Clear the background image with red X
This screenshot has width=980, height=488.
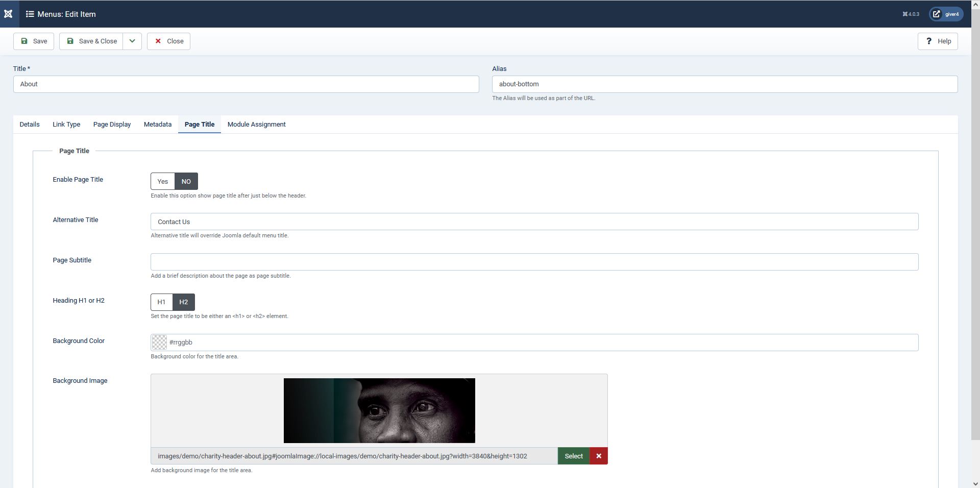pos(598,456)
